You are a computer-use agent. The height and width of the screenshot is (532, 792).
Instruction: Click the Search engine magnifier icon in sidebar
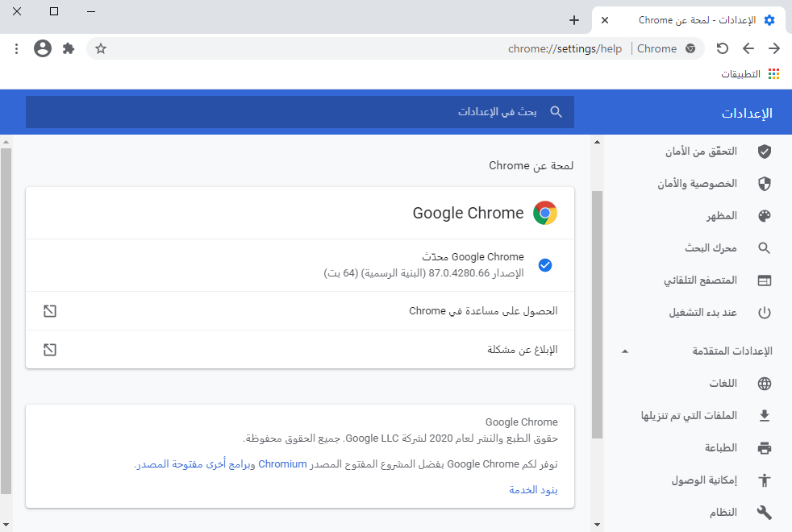[x=765, y=247]
